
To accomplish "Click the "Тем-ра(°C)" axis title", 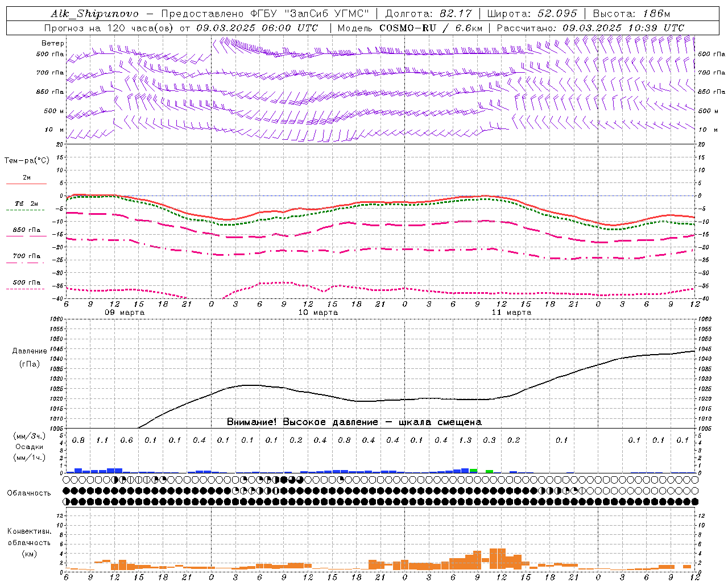I will coord(27,160).
